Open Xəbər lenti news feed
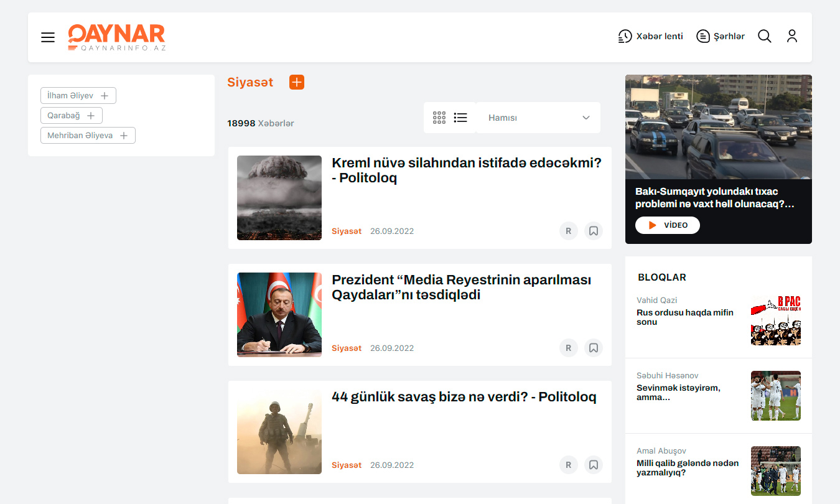 click(650, 37)
